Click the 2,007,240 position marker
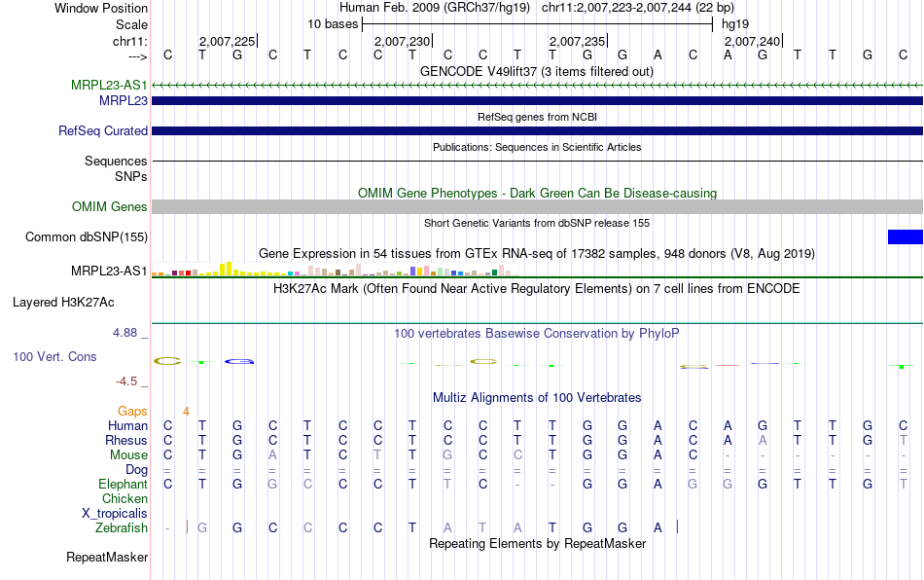The height and width of the screenshot is (580, 924). point(753,41)
